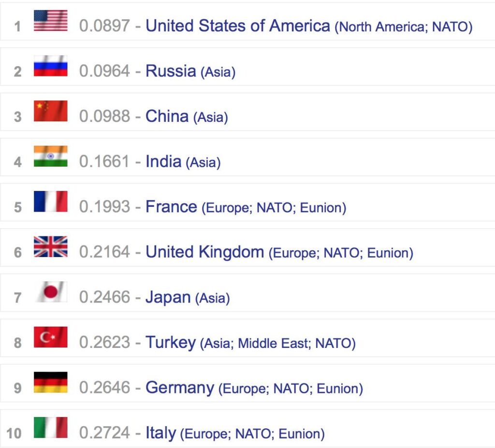495x448 pixels.
Task: Click the Russian flag icon
Action: click(x=50, y=66)
